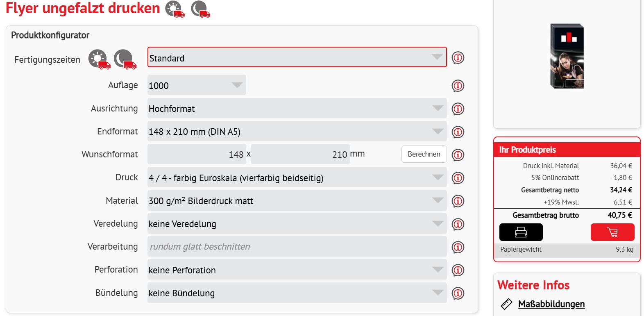
Task: Expand the Auflage quantity dropdown
Action: pos(197,85)
